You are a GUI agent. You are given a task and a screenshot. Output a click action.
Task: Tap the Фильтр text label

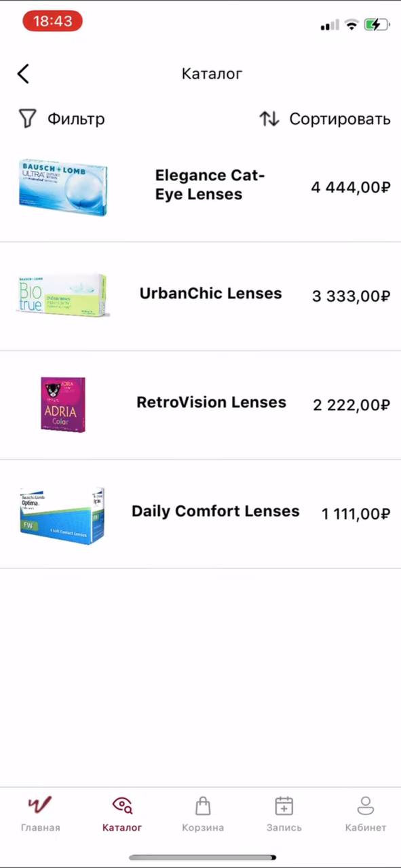click(76, 119)
